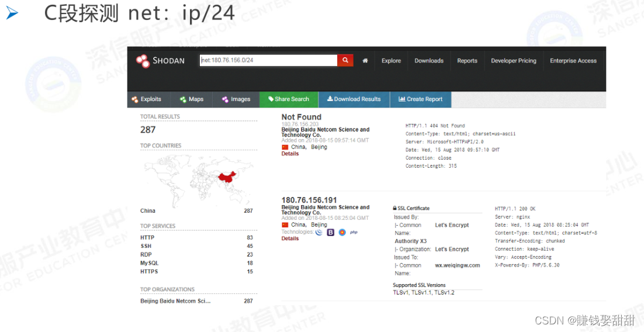The height and width of the screenshot is (332, 644).
Task: Click the Server: Microsoft-HTTPAPI/2.0 line
Action: pyautogui.click(x=444, y=142)
